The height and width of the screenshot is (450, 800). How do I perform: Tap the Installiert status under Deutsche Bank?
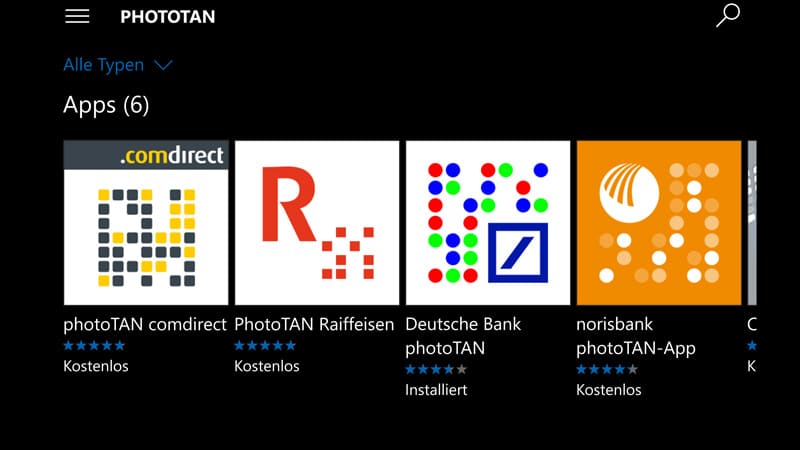coord(436,390)
